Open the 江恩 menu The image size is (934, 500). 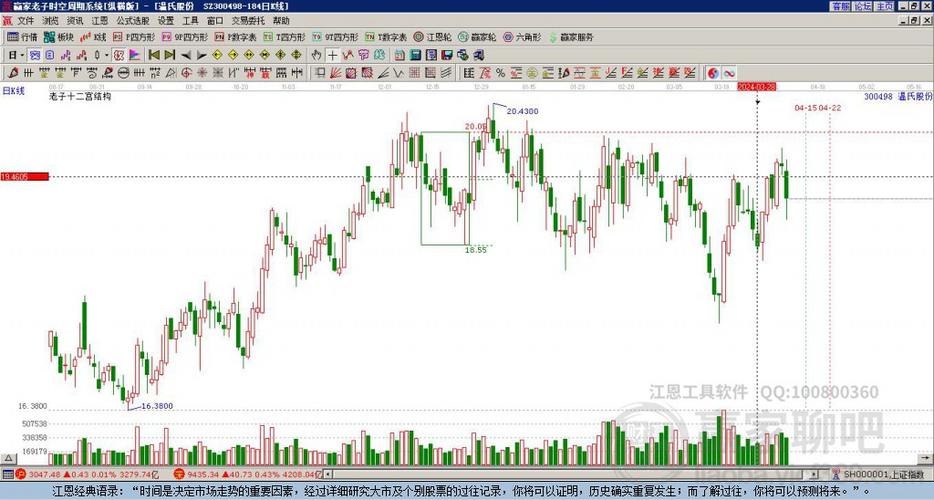pos(99,21)
